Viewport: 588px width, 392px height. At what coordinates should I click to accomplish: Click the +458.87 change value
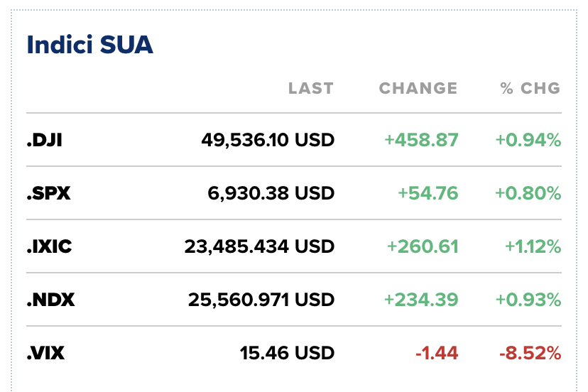pyautogui.click(x=422, y=140)
